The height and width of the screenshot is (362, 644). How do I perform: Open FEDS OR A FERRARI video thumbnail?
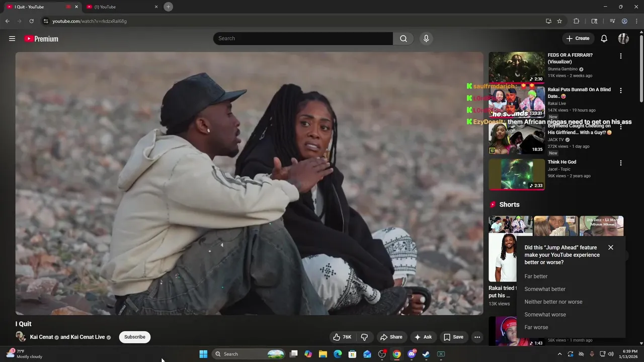517,67
